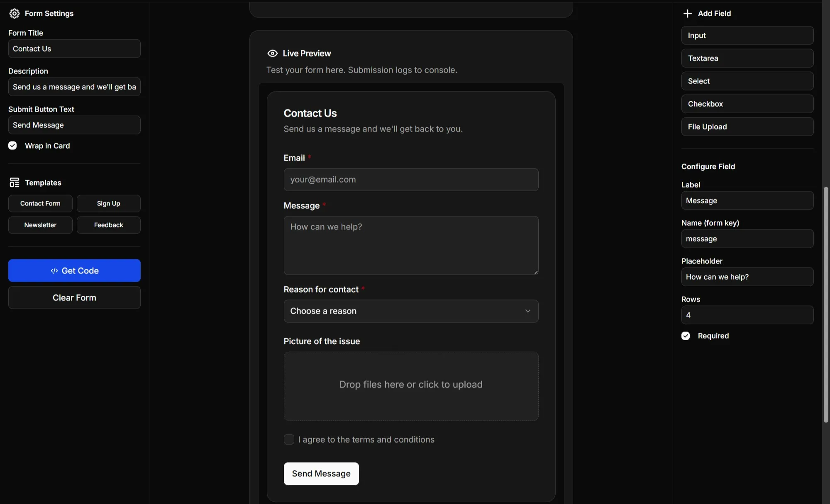Uncheck the Required option in Configure Field
The height and width of the screenshot is (504, 830).
point(685,336)
